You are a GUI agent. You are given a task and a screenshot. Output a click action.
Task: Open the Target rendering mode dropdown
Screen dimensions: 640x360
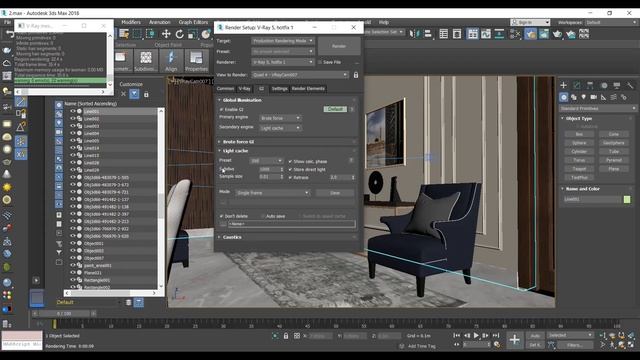pyautogui.click(x=282, y=41)
